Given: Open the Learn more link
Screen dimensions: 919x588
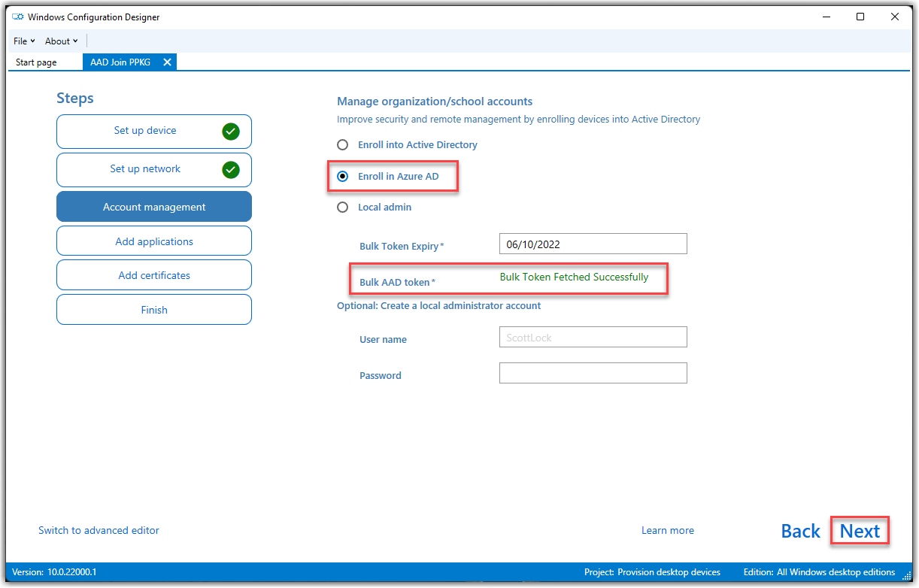Looking at the screenshot, I should point(668,530).
